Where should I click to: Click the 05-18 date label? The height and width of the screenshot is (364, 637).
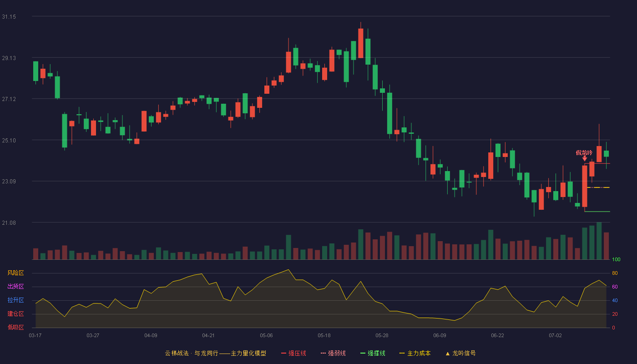point(324,335)
